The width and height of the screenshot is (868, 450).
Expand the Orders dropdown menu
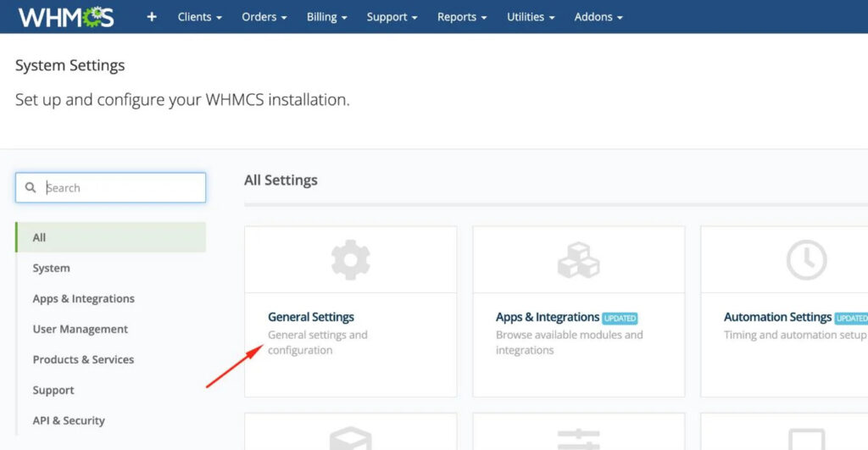pos(264,17)
